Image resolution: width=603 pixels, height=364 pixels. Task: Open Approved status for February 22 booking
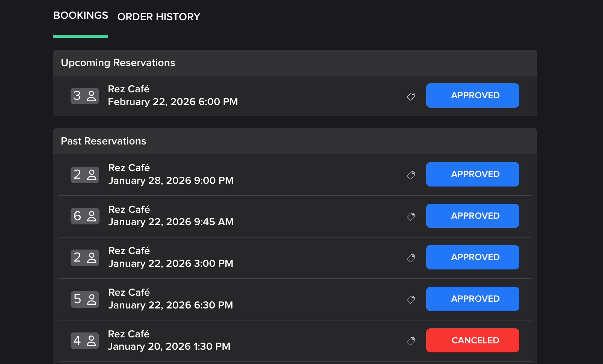pos(472,96)
